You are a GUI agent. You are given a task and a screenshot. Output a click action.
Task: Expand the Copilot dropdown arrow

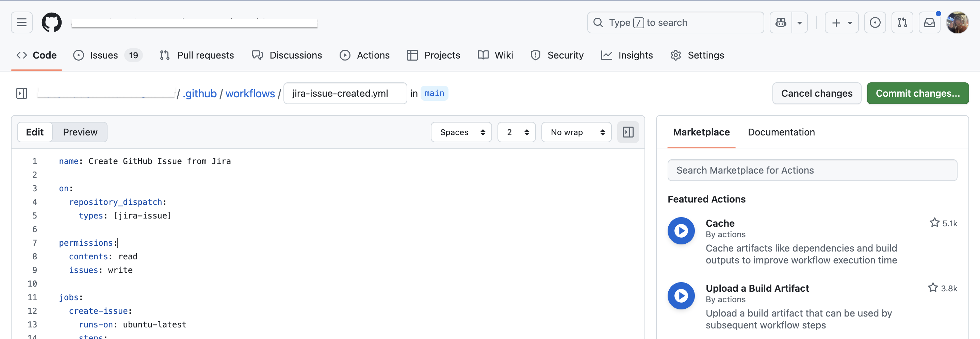800,22
